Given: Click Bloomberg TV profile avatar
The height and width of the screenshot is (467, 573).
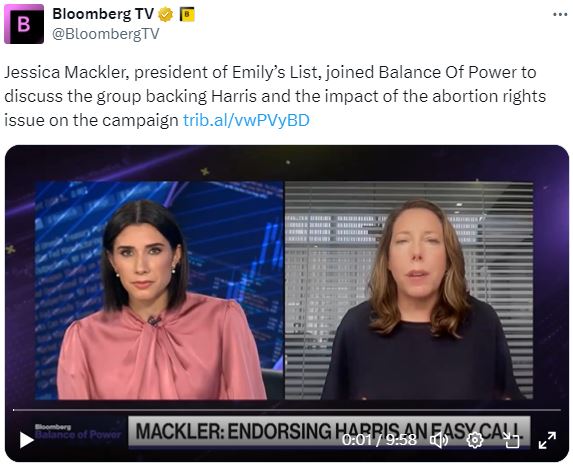Looking at the screenshot, I should (24, 24).
